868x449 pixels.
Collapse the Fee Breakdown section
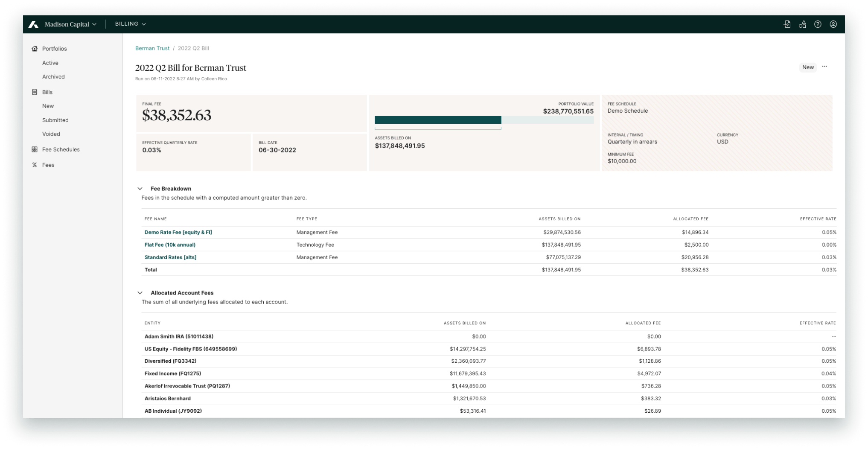tap(140, 188)
